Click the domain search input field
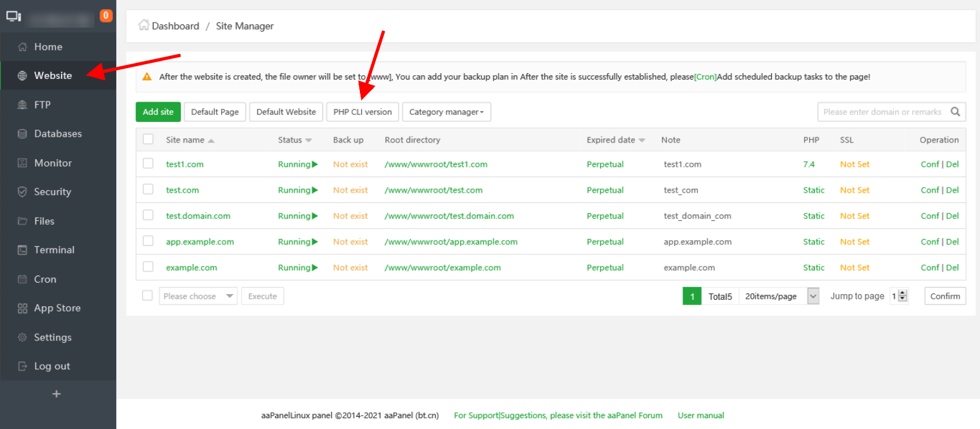Image resolution: width=980 pixels, height=429 pixels. 882,112
